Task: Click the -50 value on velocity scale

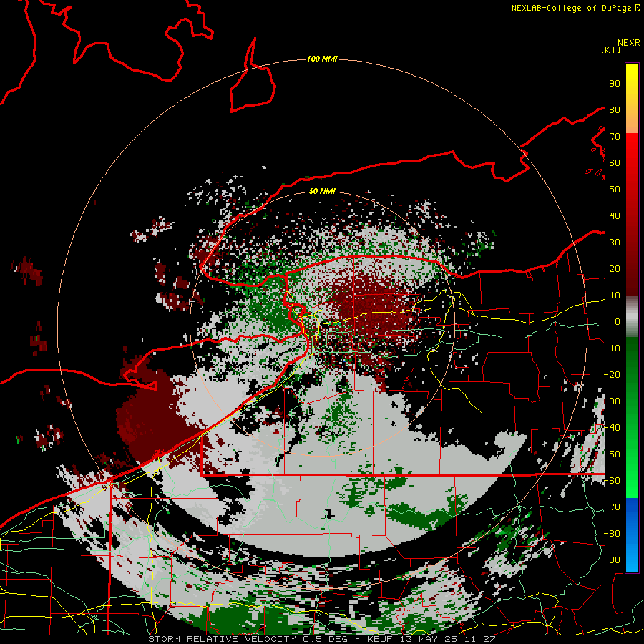Action: (612, 454)
